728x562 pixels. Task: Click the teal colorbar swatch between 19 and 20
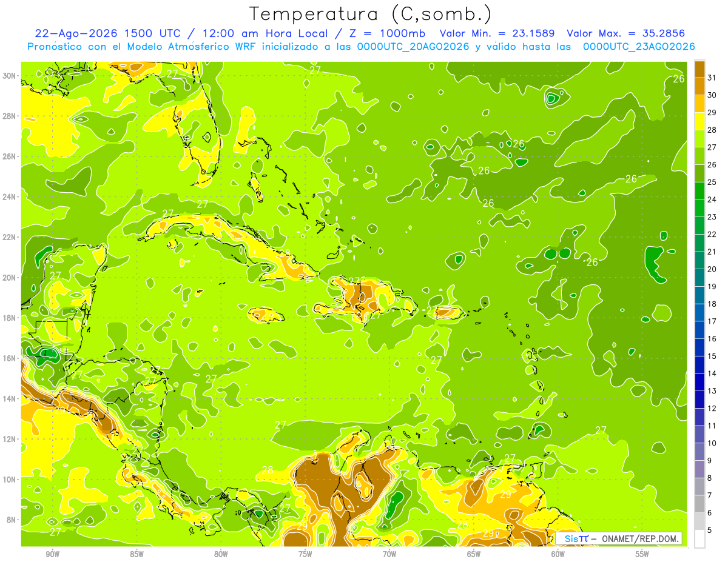[x=699, y=278]
